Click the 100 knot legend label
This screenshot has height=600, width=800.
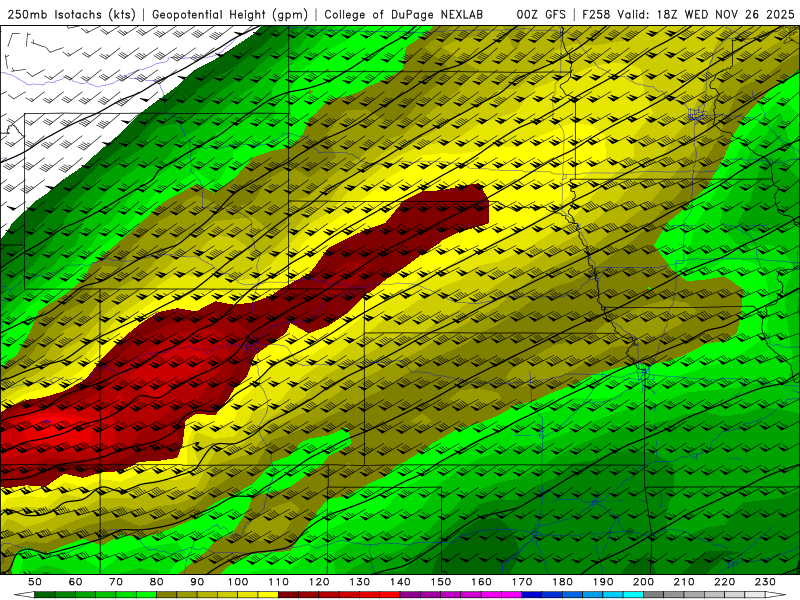pyautogui.click(x=238, y=582)
